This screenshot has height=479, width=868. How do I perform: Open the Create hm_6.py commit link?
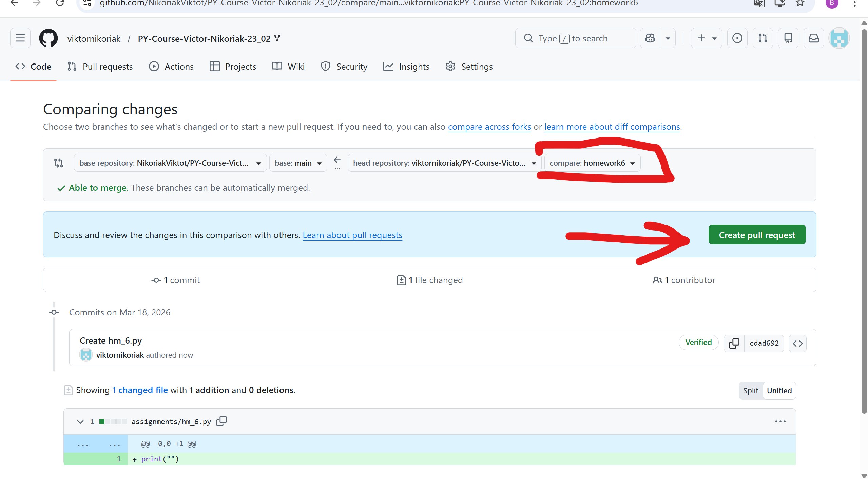pyautogui.click(x=111, y=340)
